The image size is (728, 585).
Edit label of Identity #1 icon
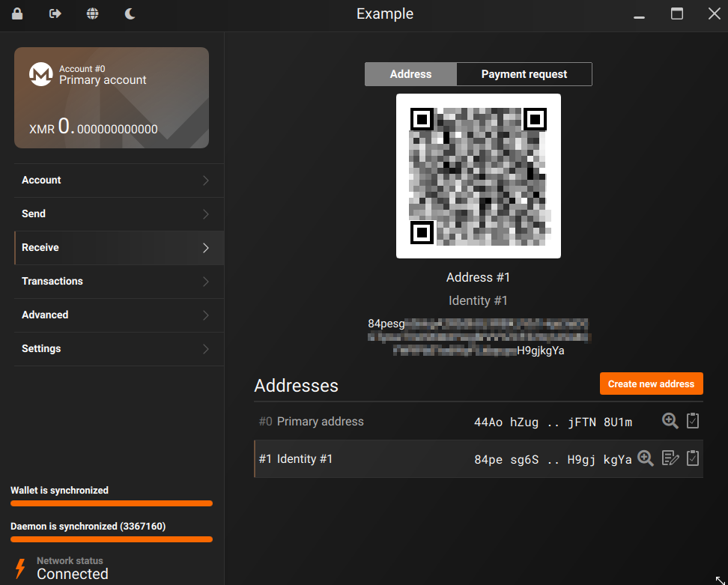click(670, 458)
